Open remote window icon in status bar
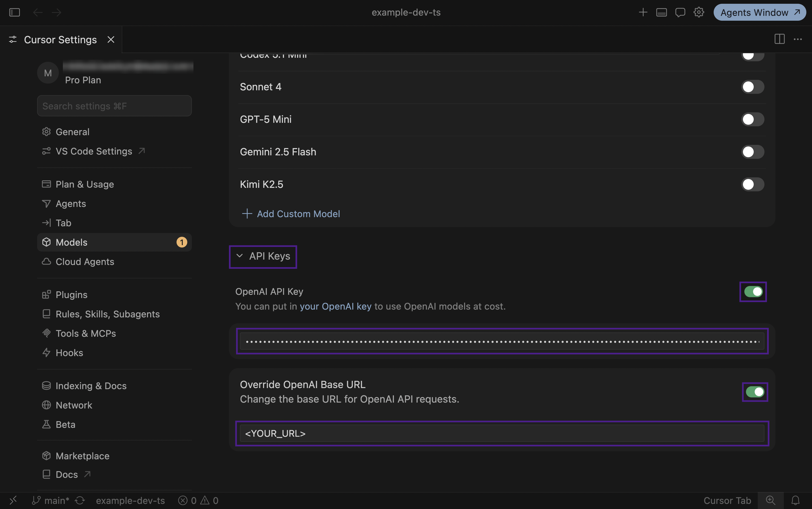 [13, 500]
